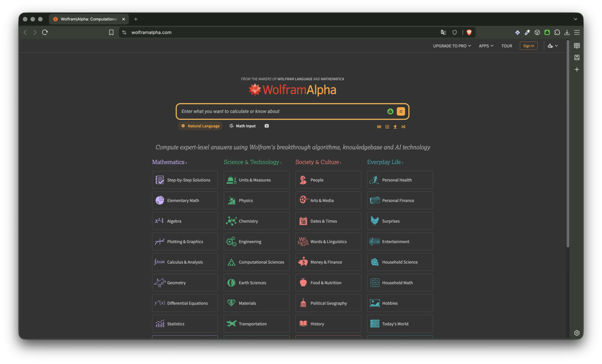The image size is (602, 364).
Task: Expand the Science & Technology category heading
Action: tap(252, 162)
